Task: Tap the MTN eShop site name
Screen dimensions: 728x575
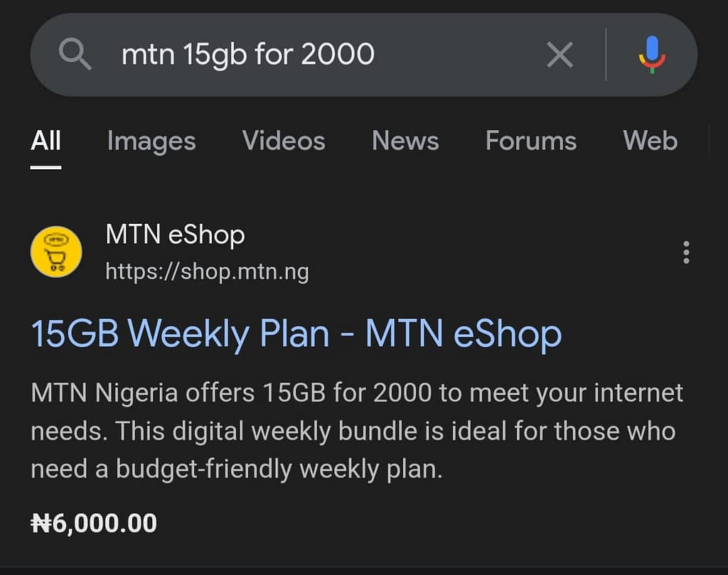Action: click(175, 235)
